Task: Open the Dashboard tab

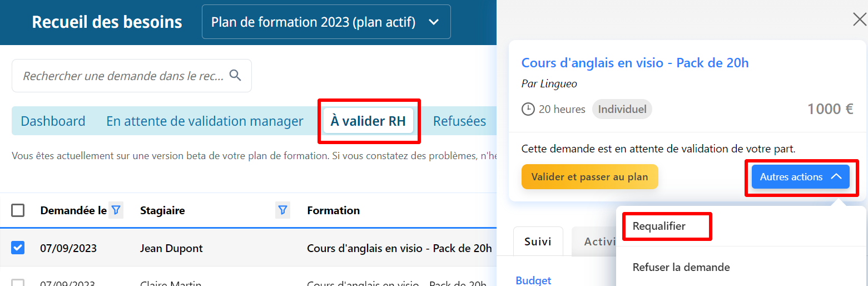Action: [x=53, y=121]
